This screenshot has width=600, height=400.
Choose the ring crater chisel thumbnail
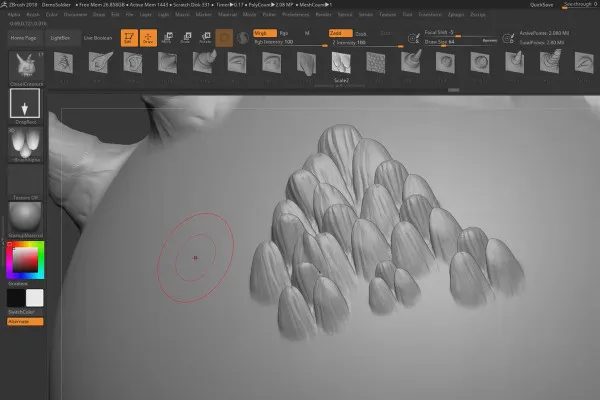480,62
